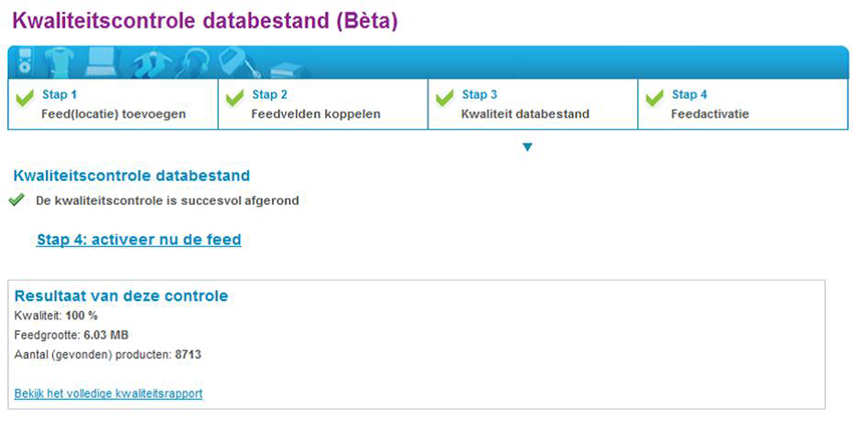
Task: Click the green checkmark beside Stap 2
Action: pos(234,99)
